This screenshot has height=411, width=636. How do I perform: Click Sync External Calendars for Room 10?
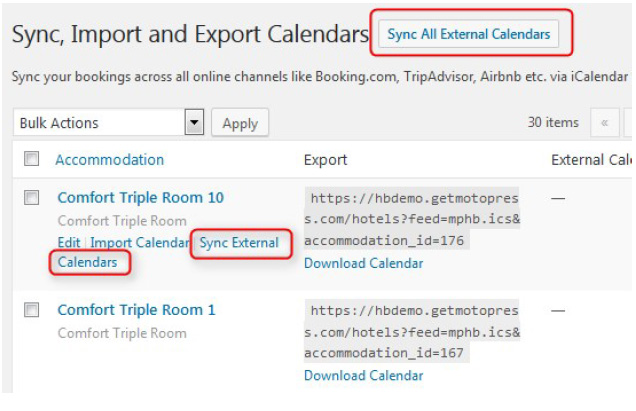239,243
